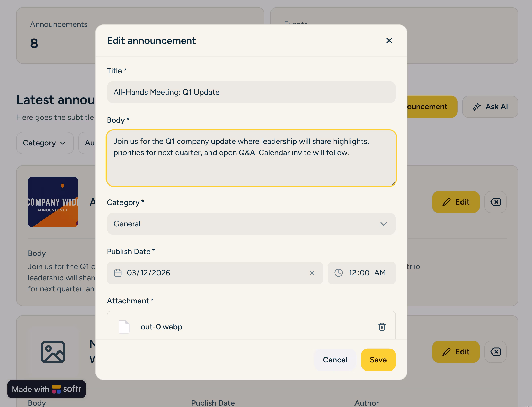Image resolution: width=532 pixels, height=407 pixels.
Task: Save the announcement changes
Action: coord(378,360)
